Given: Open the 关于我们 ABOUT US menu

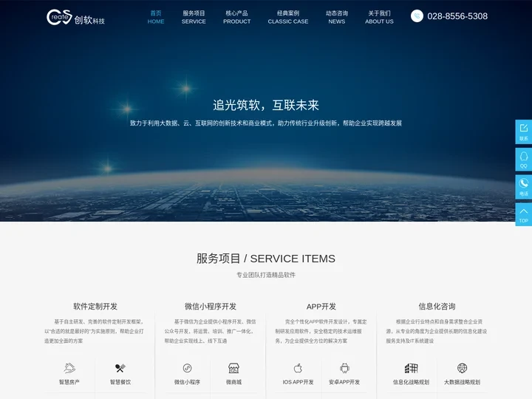Looking at the screenshot, I should point(379,17).
